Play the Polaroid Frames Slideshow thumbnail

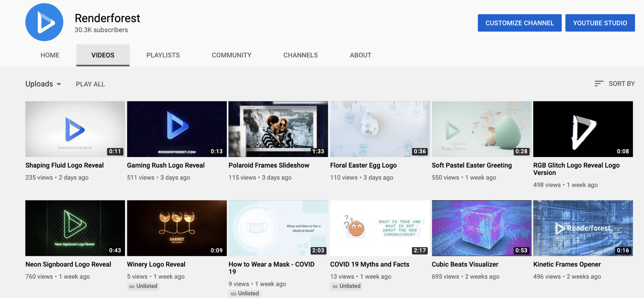click(x=278, y=129)
